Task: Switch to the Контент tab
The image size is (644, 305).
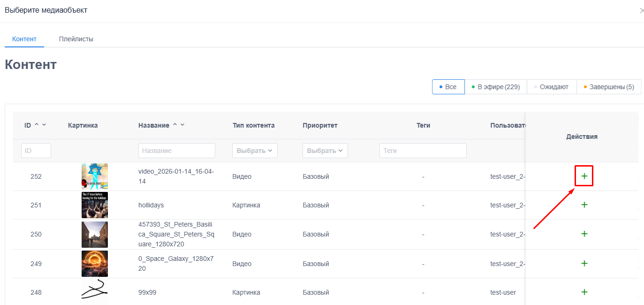Action: click(x=24, y=39)
